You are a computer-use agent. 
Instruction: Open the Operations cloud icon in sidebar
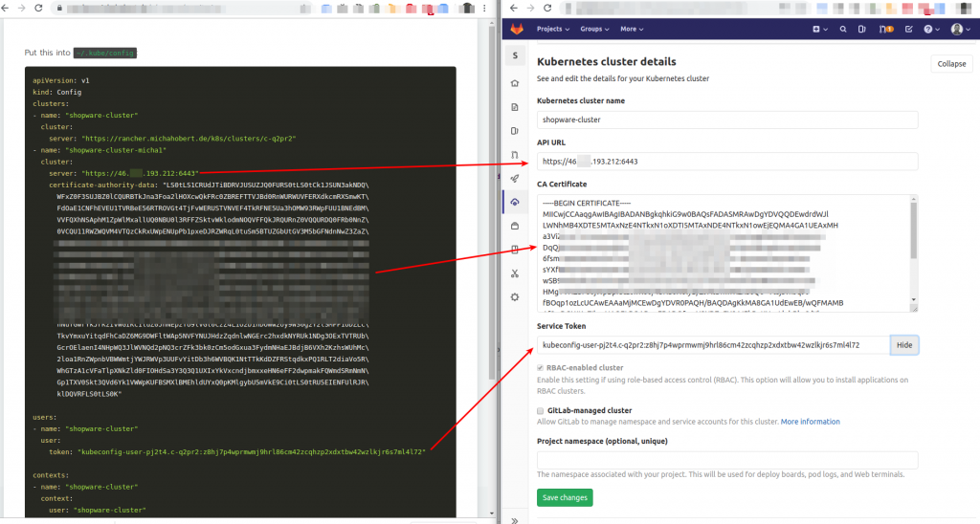[515, 203]
